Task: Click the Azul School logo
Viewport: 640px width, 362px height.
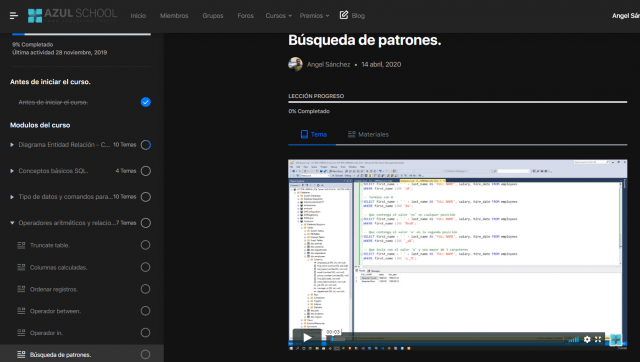Action: pyautogui.click(x=72, y=16)
